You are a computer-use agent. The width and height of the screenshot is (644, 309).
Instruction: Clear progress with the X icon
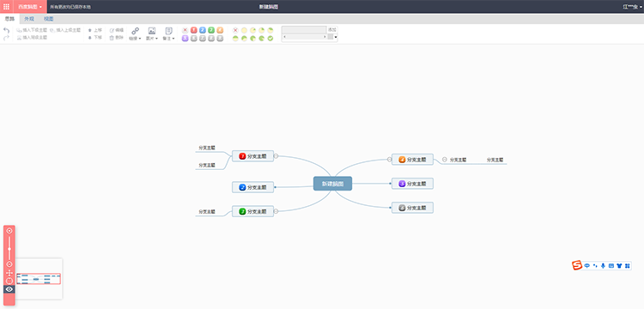point(235,30)
